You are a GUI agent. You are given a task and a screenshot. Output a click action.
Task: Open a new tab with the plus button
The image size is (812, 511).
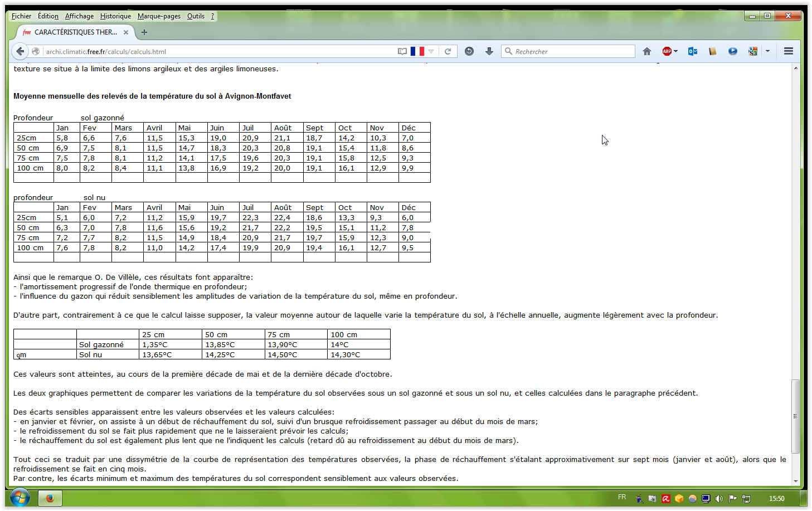144,32
